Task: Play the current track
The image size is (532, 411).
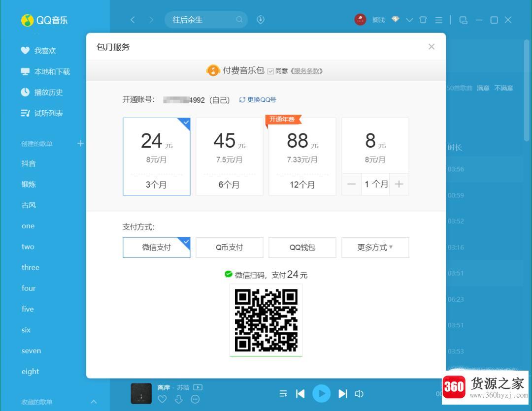Action: 321,393
